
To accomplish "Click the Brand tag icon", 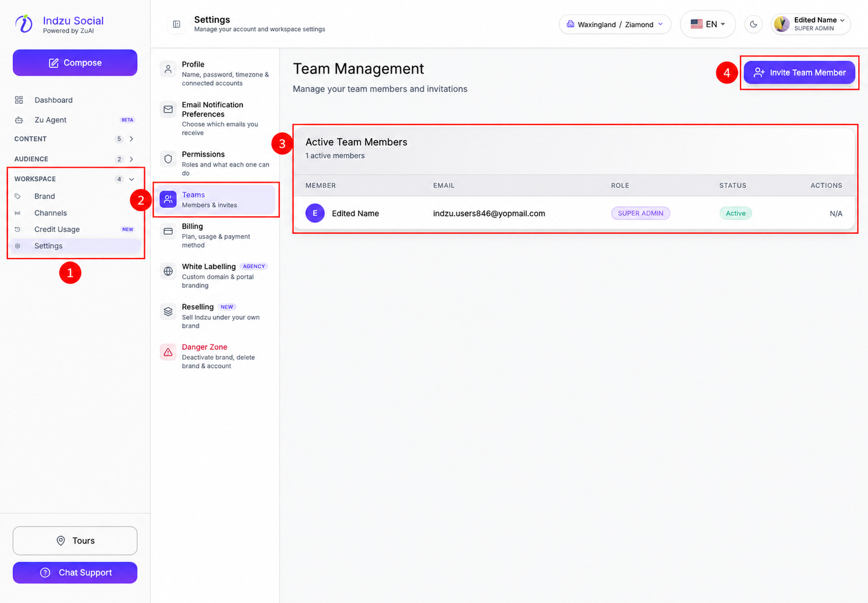I will coord(18,196).
